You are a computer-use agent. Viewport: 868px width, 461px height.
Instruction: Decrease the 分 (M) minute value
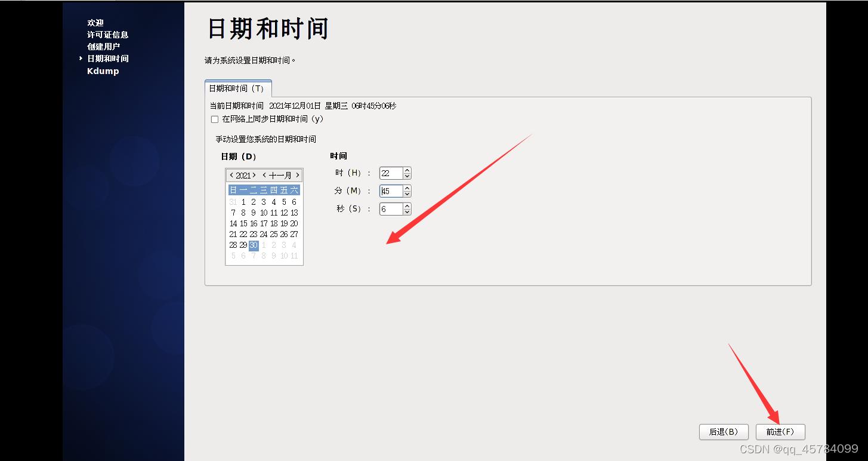tap(407, 194)
